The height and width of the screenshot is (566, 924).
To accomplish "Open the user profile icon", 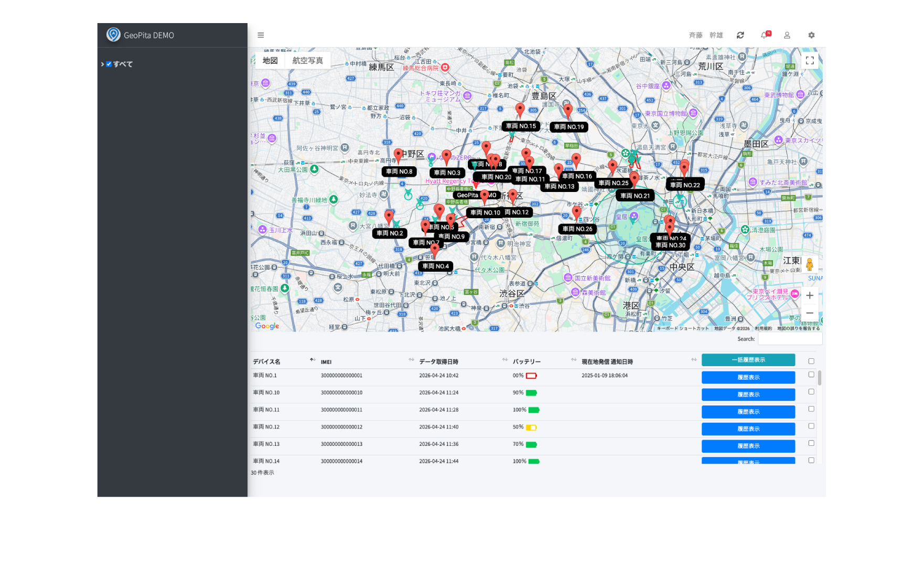I will point(787,35).
